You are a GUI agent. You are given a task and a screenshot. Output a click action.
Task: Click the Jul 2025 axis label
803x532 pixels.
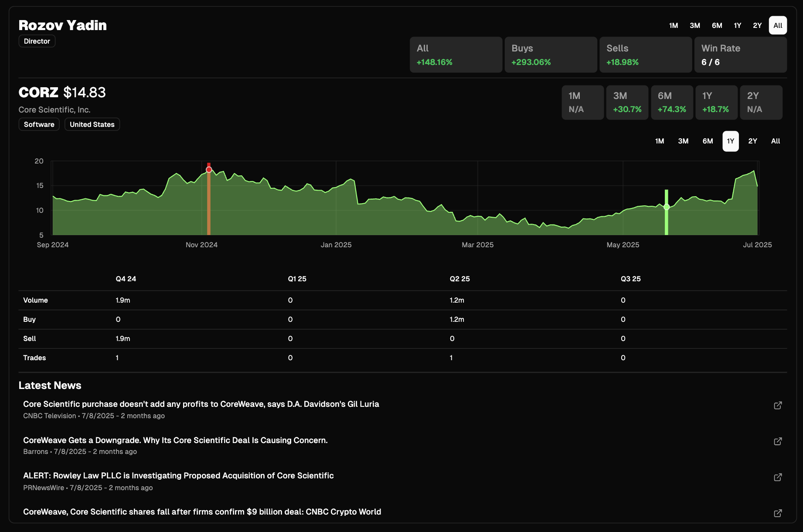coord(757,245)
